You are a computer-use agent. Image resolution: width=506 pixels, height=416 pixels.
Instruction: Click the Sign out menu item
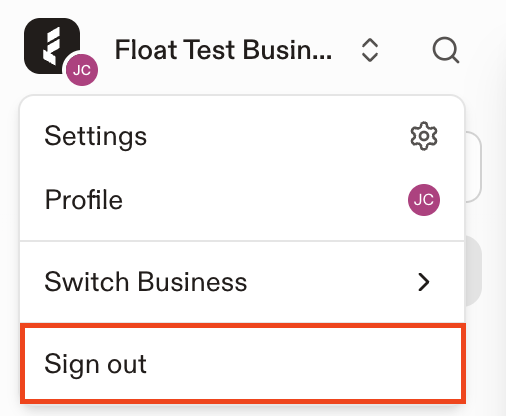coord(242,363)
